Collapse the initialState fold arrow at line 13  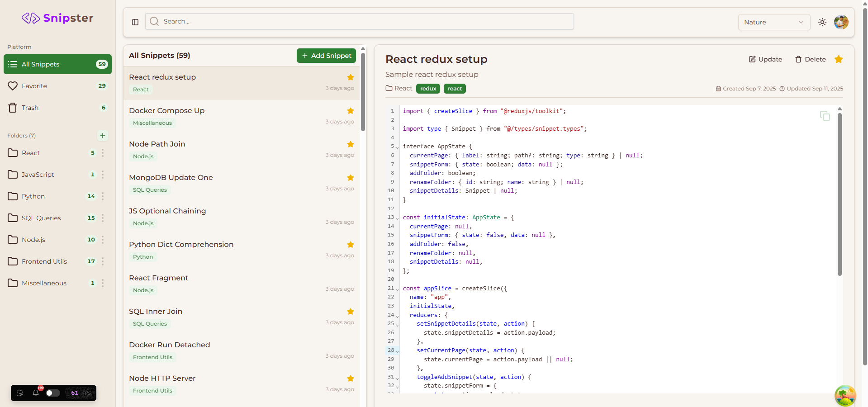pos(398,218)
